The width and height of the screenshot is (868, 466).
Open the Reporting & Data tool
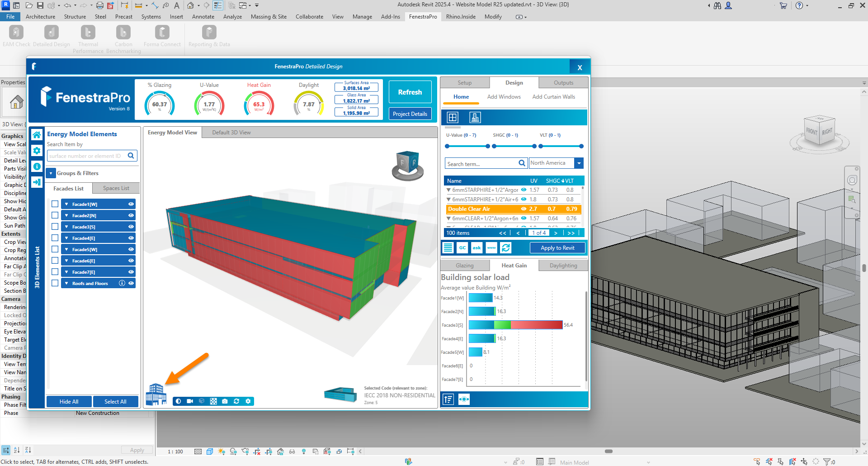pos(209,36)
